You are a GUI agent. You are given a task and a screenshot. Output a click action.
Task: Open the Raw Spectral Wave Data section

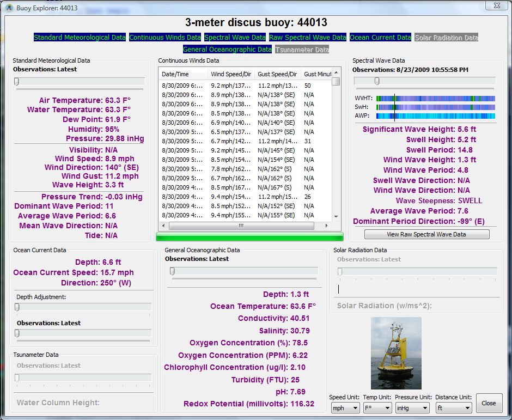(307, 38)
